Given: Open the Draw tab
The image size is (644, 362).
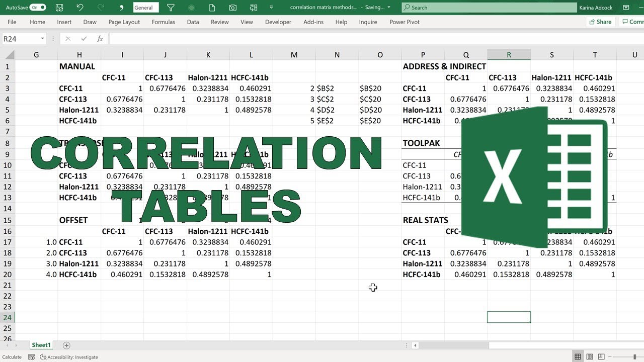Looking at the screenshot, I should pos(90,22).
